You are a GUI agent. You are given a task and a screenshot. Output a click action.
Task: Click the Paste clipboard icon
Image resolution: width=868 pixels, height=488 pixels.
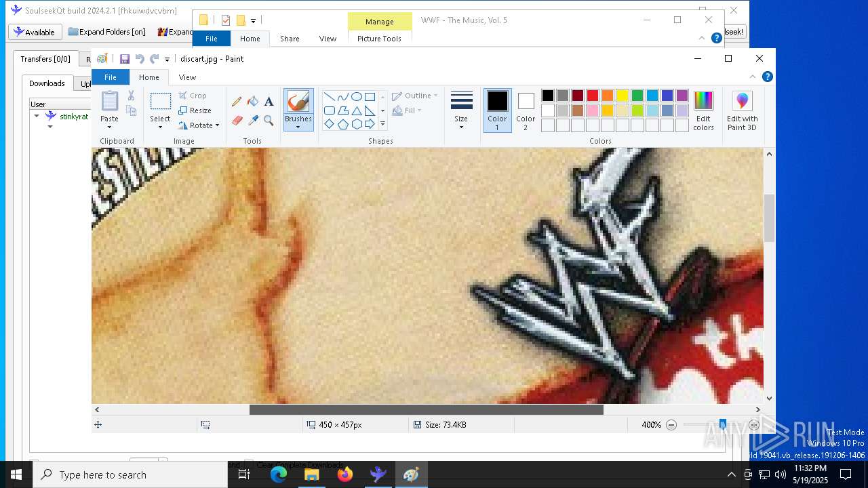coord(110,101)
